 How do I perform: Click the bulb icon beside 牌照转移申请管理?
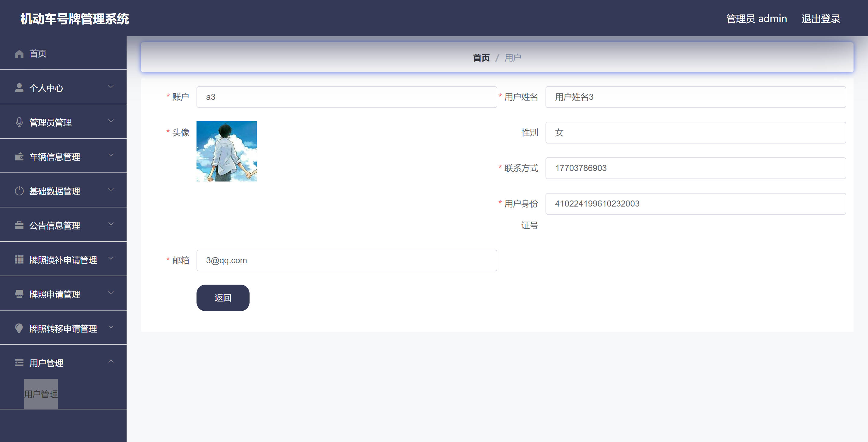[x=19, y=329]
